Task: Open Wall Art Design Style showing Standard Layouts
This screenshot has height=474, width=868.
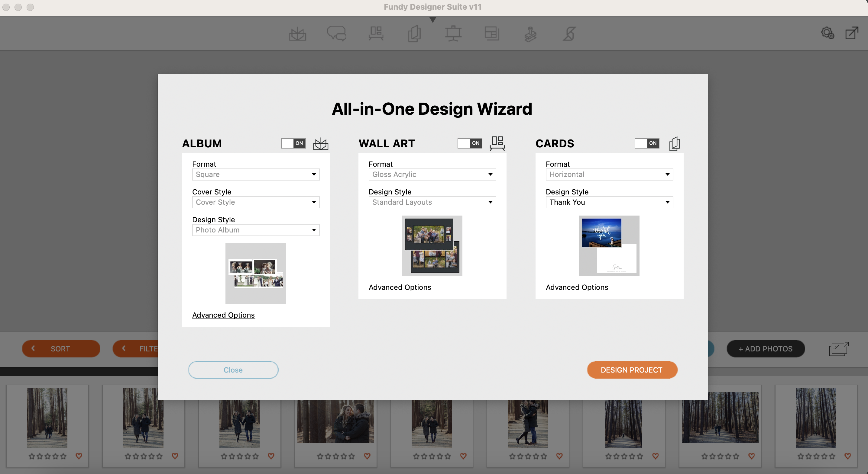Action: 432,202
